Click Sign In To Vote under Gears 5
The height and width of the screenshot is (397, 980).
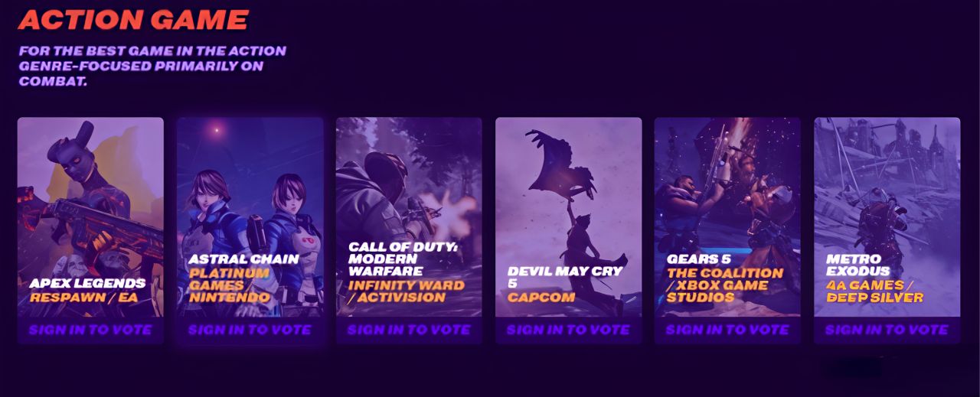point(727,330)
